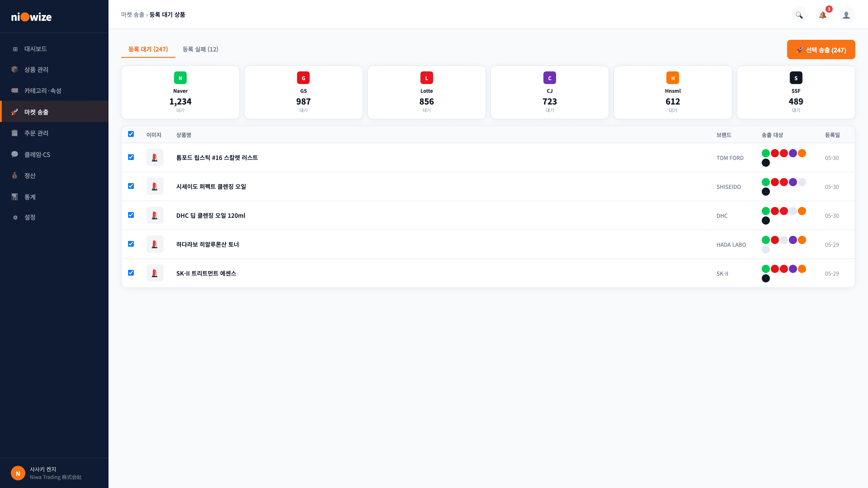The image size is (868, 488).
Task: Open the DHC 딥 클렌징 오일 120ml product
Action: tap(211, 216)
